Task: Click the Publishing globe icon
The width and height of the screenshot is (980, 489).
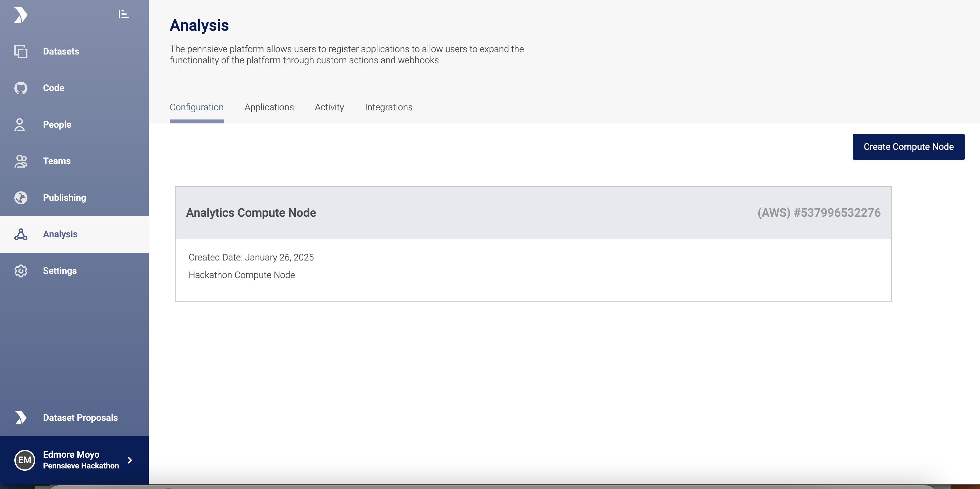Action: 21,197
